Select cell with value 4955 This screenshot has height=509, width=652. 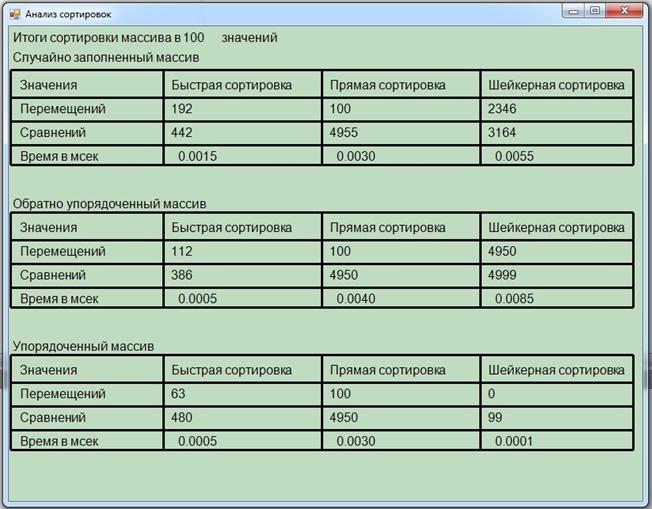pos(401,133)
